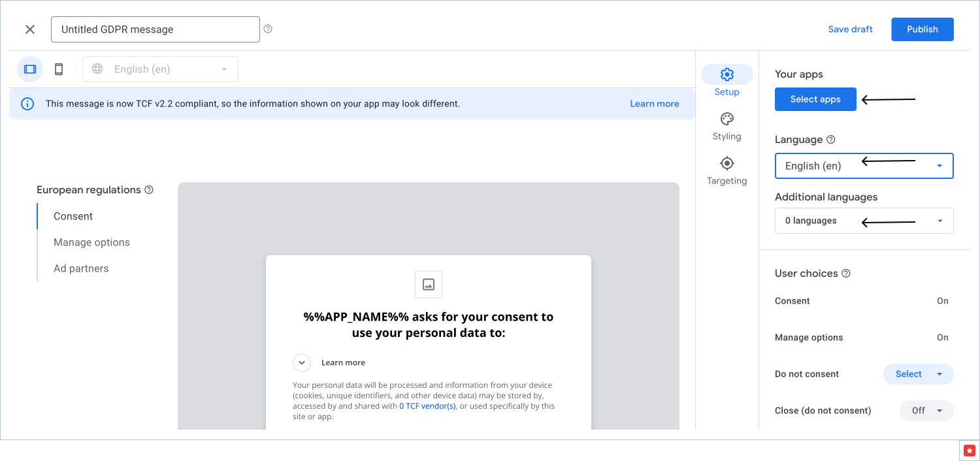Screen dimensions: 980x461
Task: Select the Ad partners tab
Action: (x=81, y=268)
